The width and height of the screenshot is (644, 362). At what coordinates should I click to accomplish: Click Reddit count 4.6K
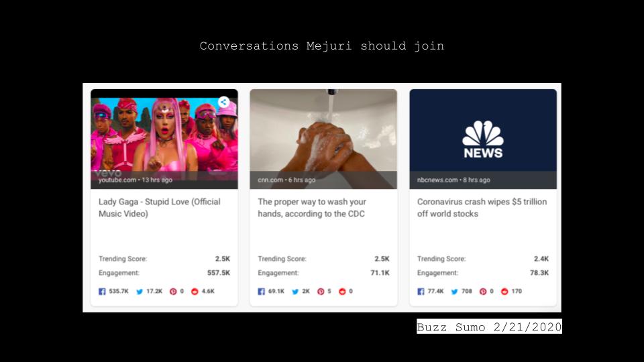(x=208, y=291)
